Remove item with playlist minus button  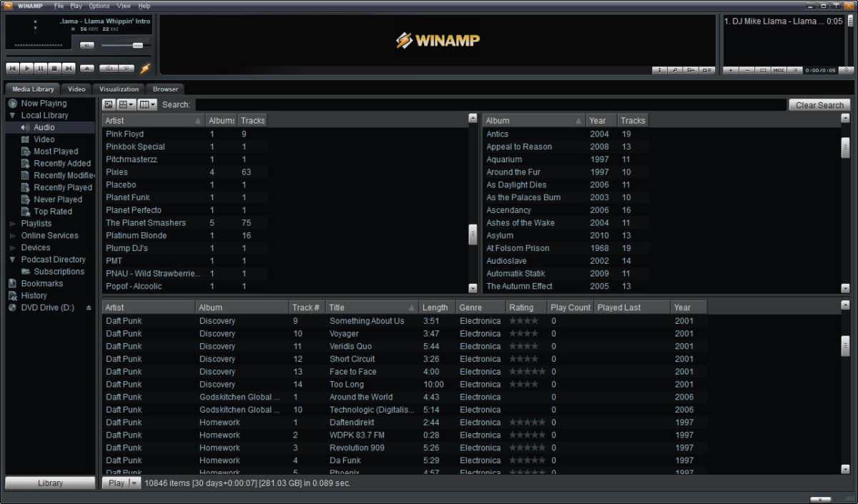click(x=746, y=70)
